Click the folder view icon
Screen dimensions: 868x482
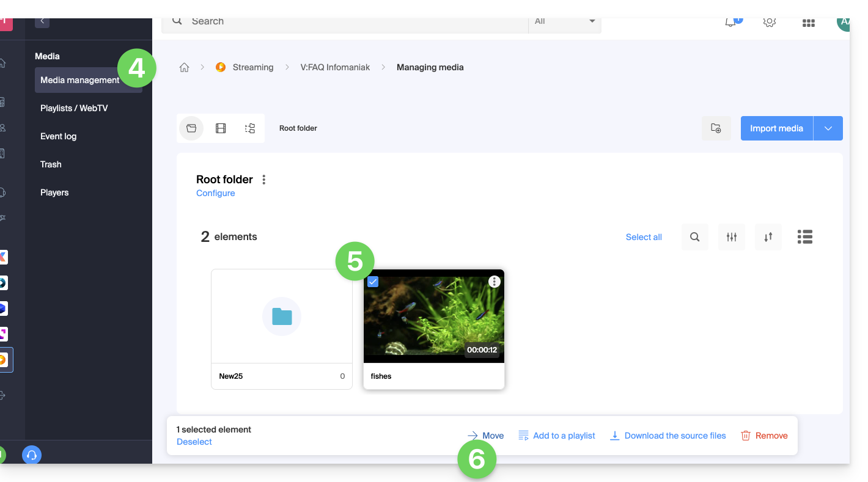pyautogui.click(x=191, y=128)
